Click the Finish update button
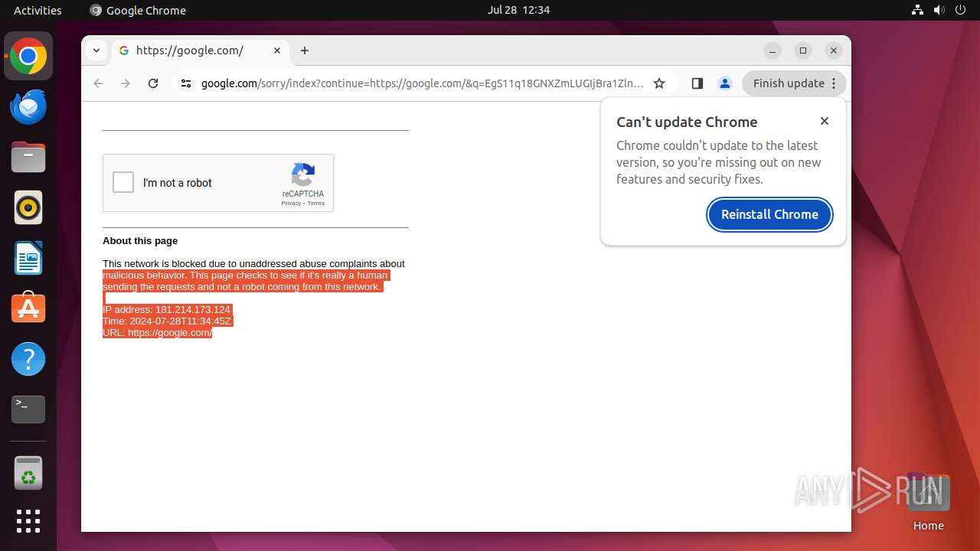 pyautogui.click(x=794, y=83)
